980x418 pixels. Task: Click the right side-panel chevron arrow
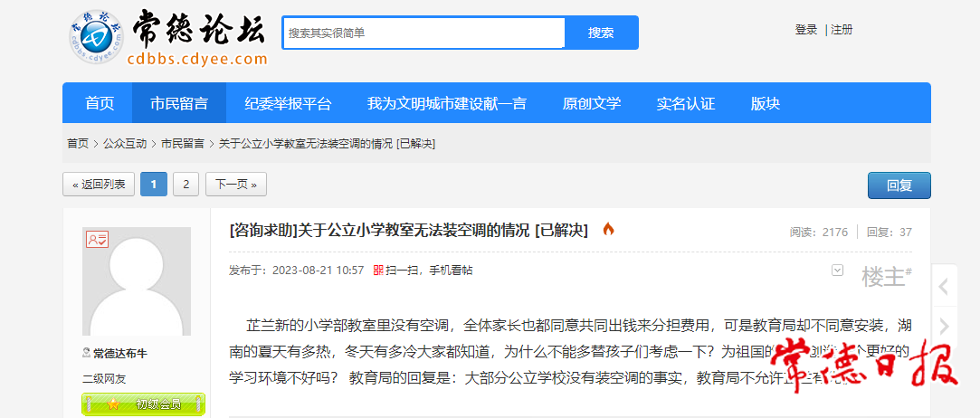point(943,326)
